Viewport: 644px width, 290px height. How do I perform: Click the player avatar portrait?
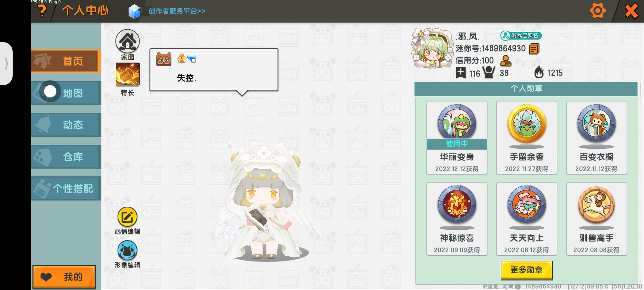point(432,48)
